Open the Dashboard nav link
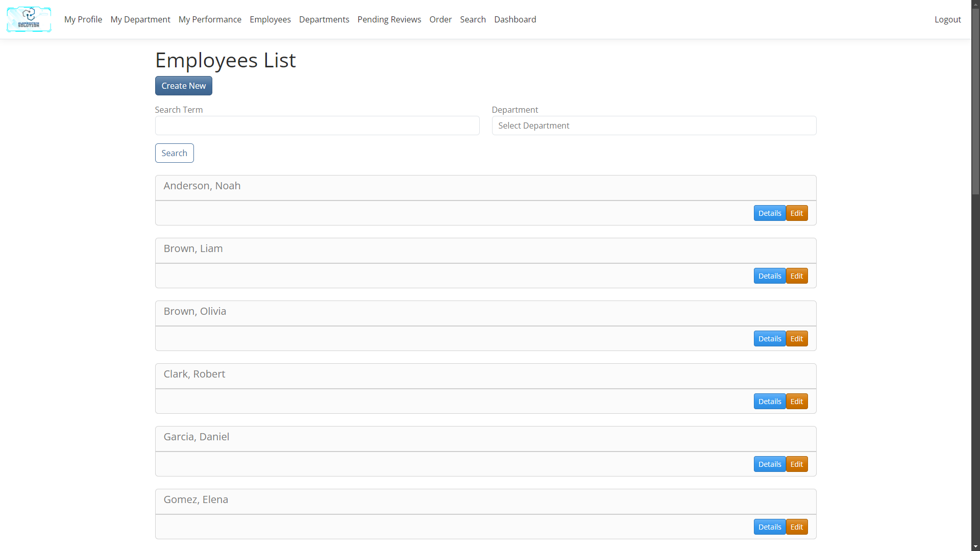Screen dimensions: 980x551 point(515,19)
